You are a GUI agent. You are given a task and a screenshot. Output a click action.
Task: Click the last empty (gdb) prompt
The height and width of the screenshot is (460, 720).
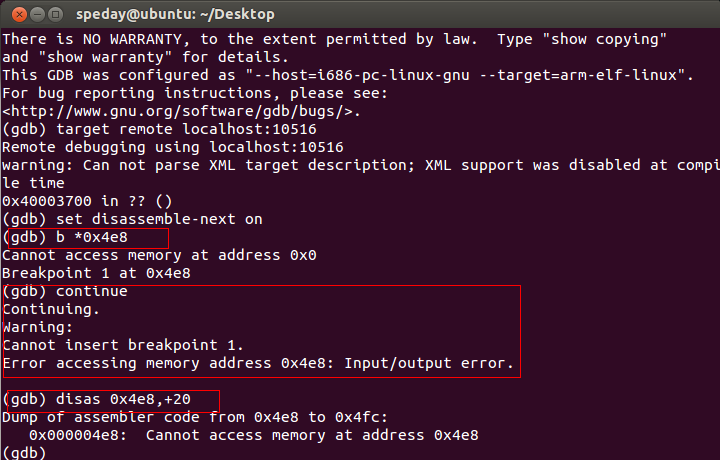click(24, 453)
